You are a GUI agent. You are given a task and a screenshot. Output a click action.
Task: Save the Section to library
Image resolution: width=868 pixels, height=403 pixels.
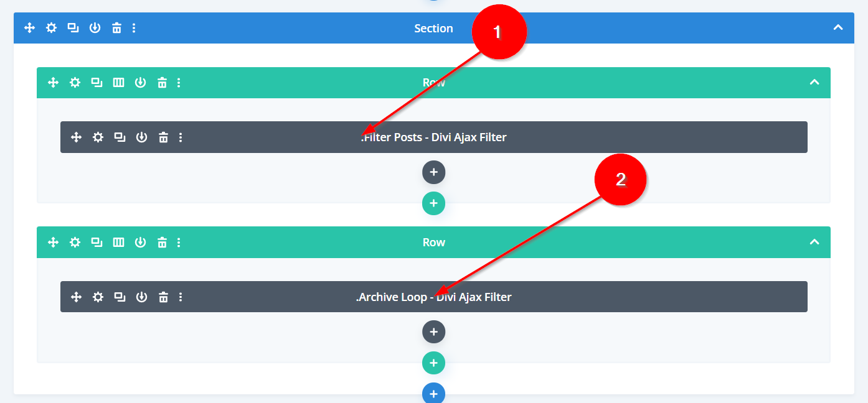[95, 28]
